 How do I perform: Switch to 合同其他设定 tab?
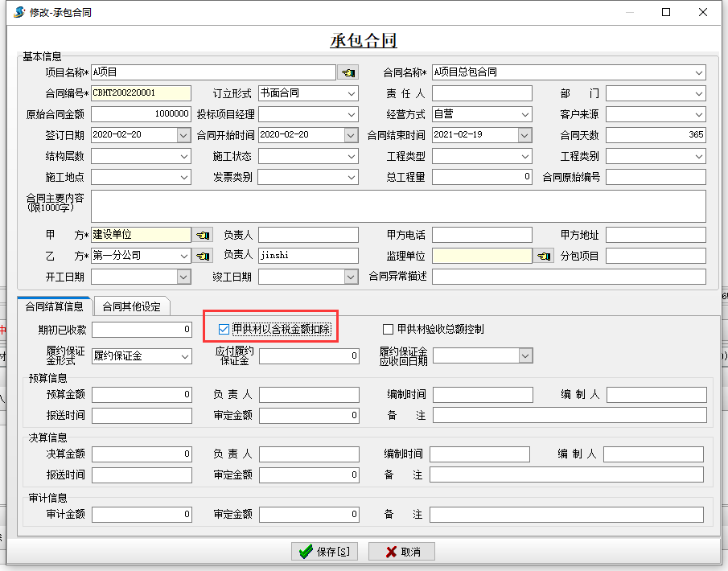[131, 306]
